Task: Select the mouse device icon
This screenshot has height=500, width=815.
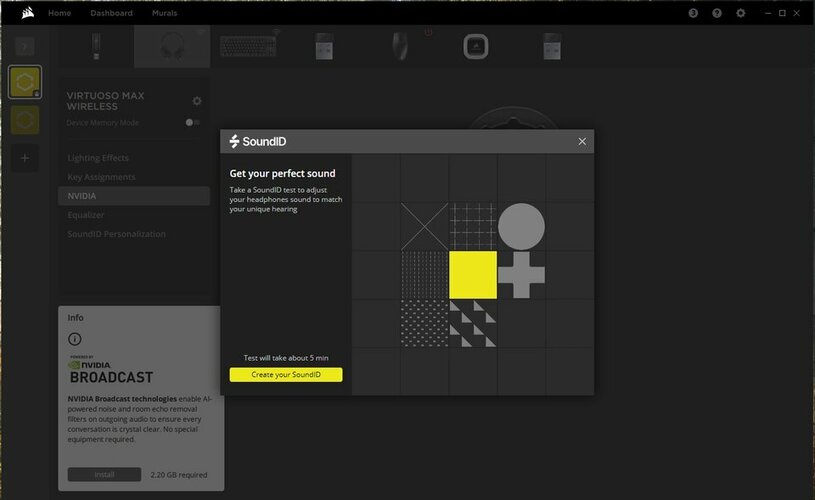Action: (400, 46)
